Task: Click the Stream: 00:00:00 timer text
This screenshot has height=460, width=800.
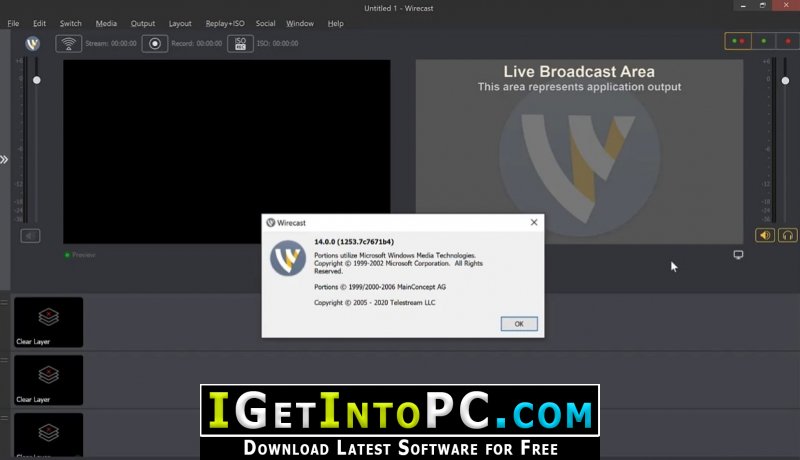Action: (111, 43)
